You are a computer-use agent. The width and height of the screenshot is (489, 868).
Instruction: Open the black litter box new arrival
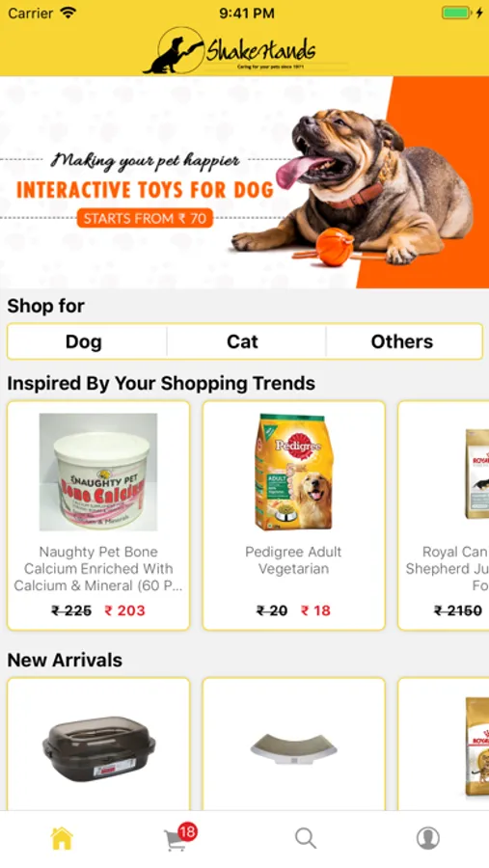coord(98,744)
